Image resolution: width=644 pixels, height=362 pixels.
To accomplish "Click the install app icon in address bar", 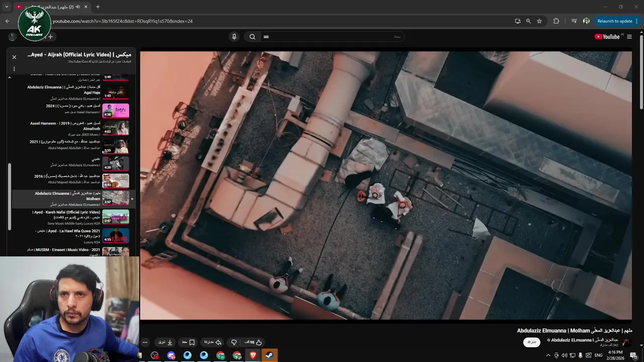I will coord(518,21).
